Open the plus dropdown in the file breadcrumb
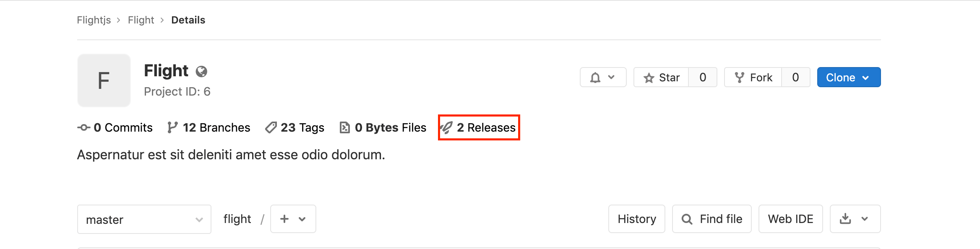The width and height of the screenshot is (980, 249). click(x=293, y=218)
